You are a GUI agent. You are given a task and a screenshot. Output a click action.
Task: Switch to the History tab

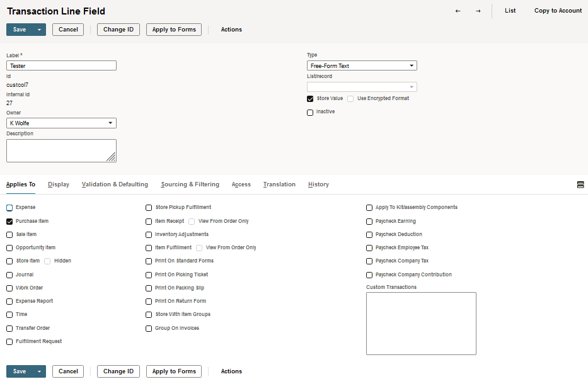click(x=318, y=184)
